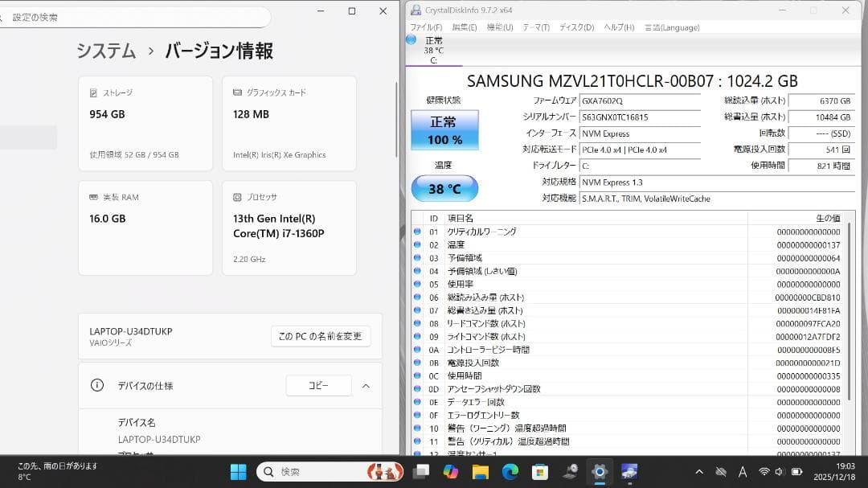Click the コピー button under デバイスの仕様
Viewport: 868px width, 488px height.
point(317,386)
